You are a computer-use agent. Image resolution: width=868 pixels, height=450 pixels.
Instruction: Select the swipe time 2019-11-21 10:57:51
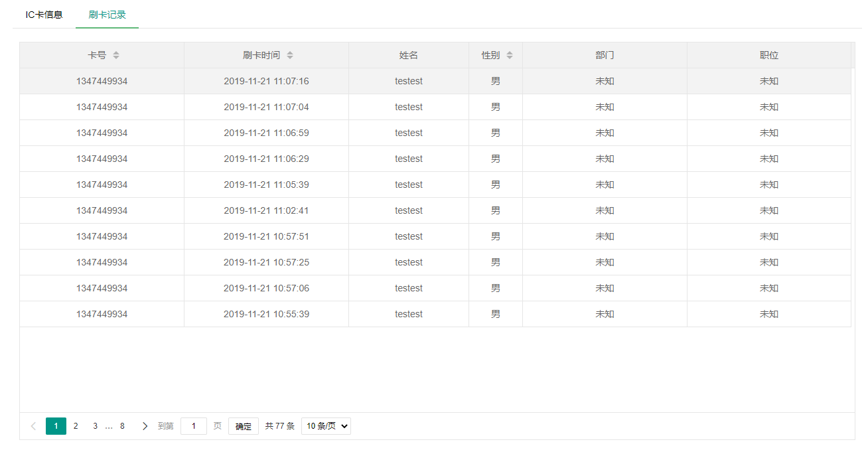point(266,236)
